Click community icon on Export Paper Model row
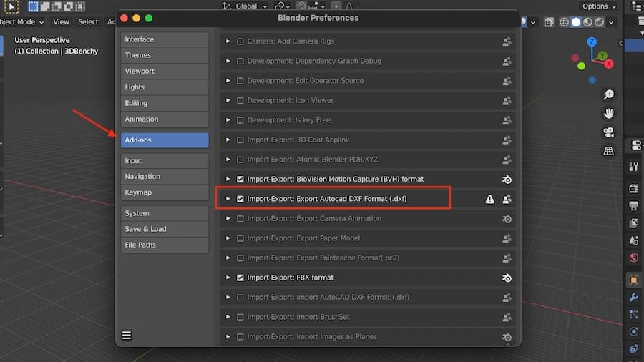644x362 pixels. click(x=507, y=238)
